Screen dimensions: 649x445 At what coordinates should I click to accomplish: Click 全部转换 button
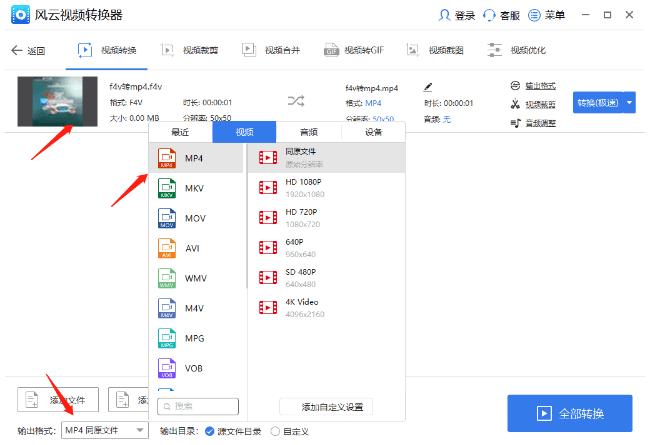[x=570, y=413]
